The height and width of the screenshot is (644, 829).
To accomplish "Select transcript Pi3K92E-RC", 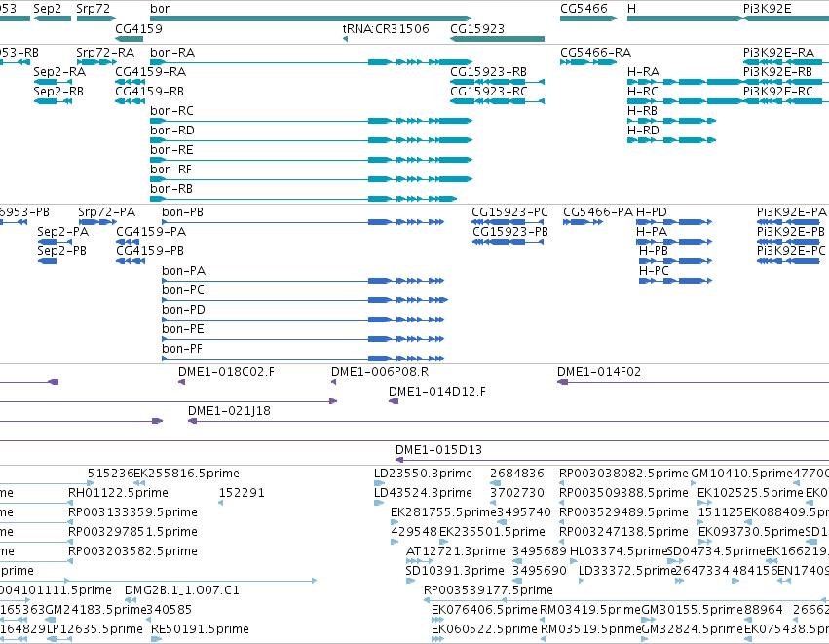I will [x=786, y=101].
